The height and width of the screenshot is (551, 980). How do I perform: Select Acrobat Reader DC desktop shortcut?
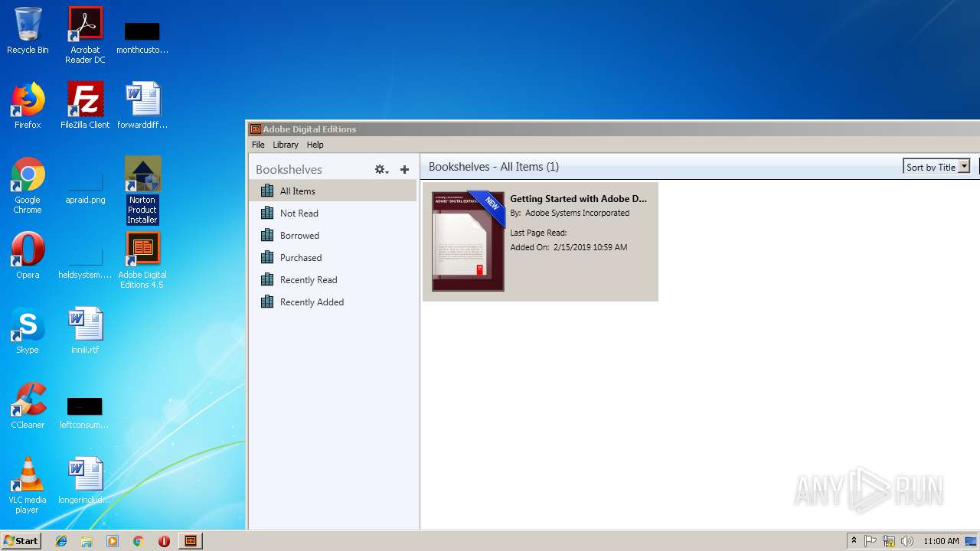tap(85, 35)
